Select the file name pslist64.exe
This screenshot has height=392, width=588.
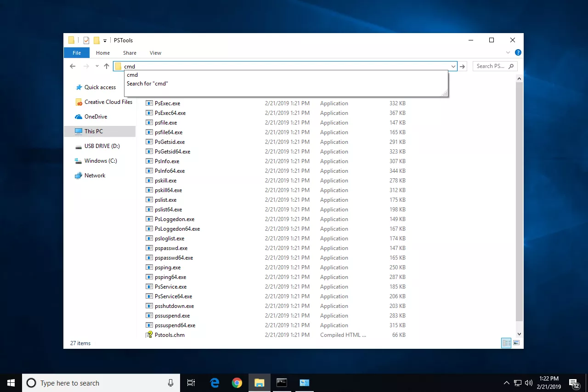168,210
